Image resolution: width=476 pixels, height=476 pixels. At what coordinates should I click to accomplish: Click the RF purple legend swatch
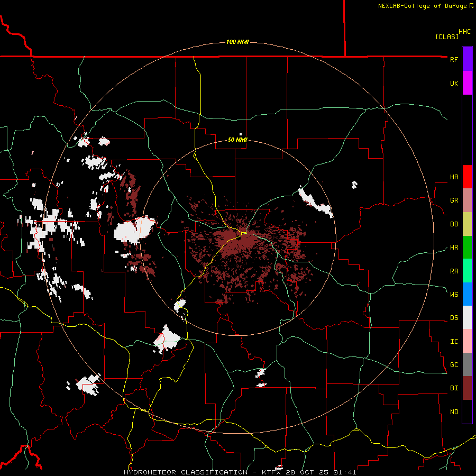(467, 59)
